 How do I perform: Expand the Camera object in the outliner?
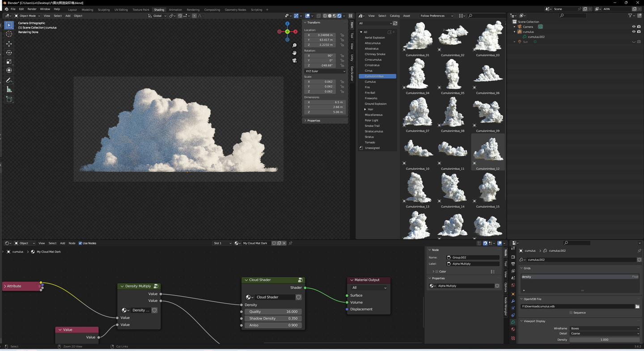514,27
